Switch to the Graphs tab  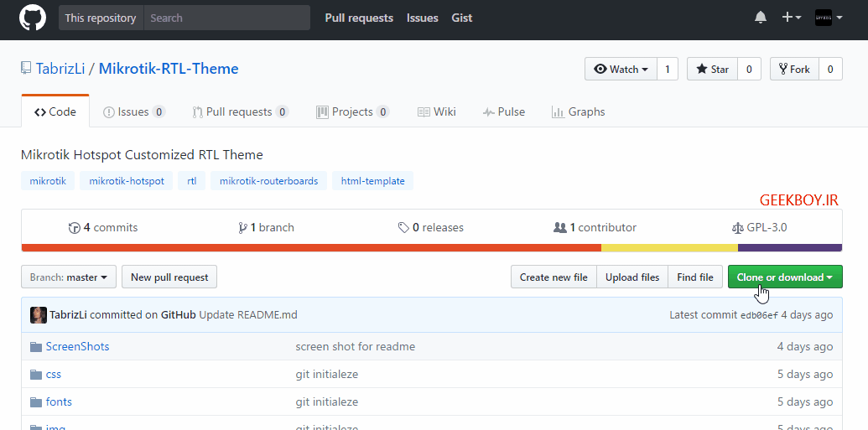pos(579,111)
